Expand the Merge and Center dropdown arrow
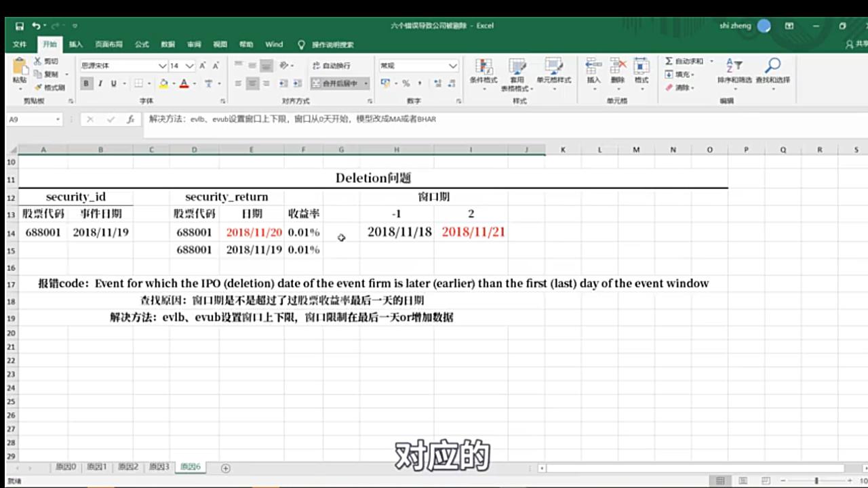This screenshot has height=488, width=868. [366, 83]
